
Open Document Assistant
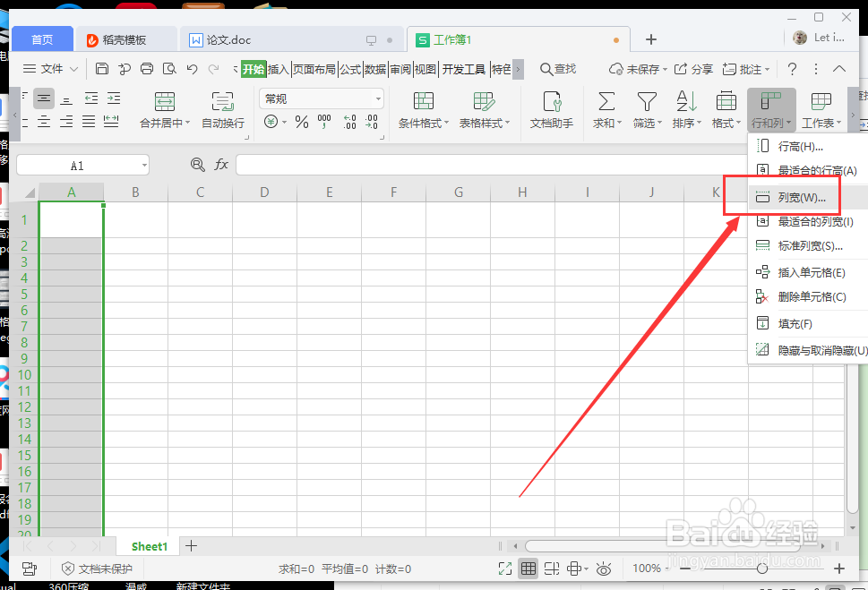pyautogui.click(x=552, y=109)
